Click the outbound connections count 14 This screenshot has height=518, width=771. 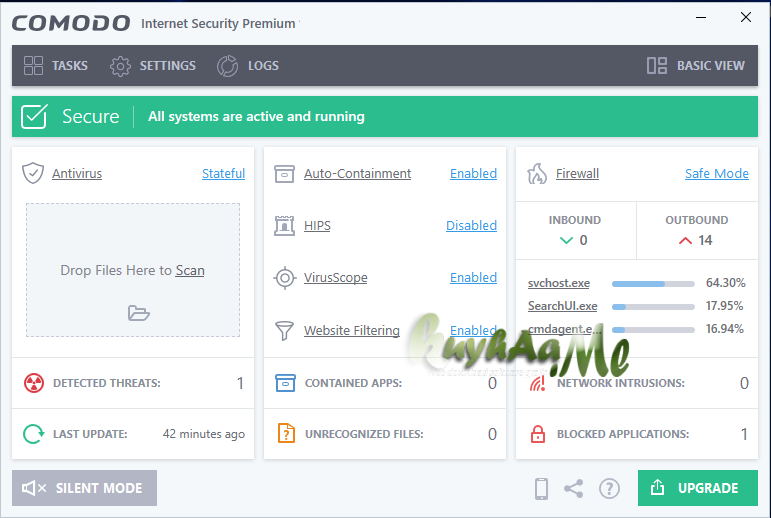click(705, 241)
